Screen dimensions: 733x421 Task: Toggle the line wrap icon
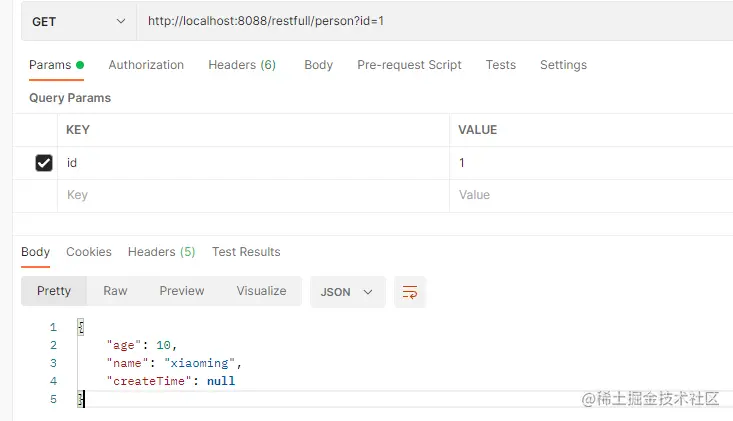tap(410, 292)
